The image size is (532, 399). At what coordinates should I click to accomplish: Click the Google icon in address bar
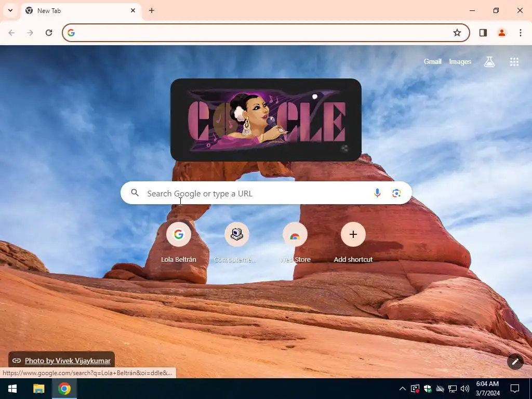click(71, 33)
